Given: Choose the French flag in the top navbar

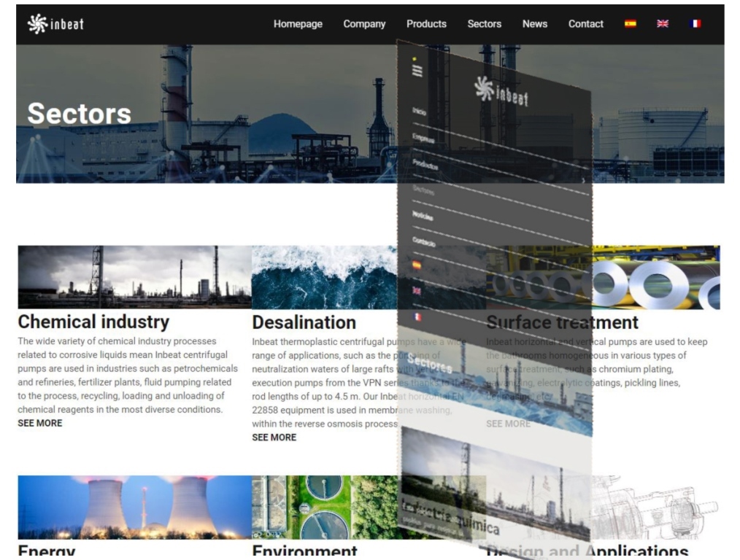Looking at the screenshot, I should (695, 23).
